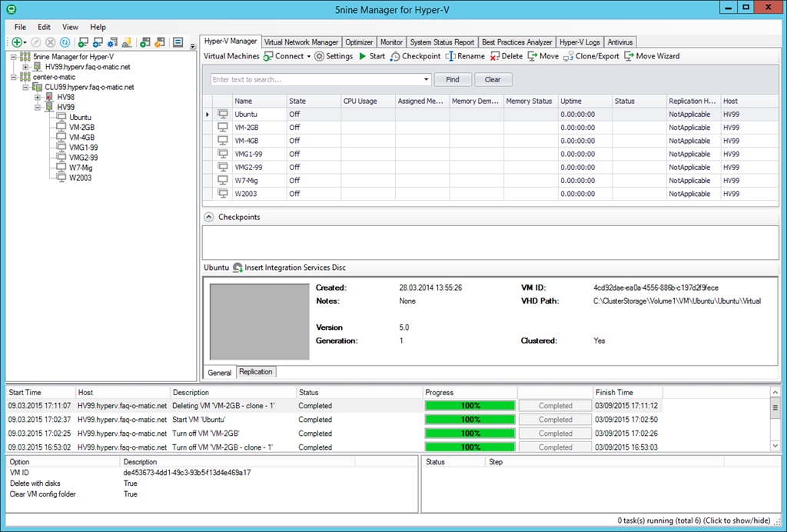The width and height of the screenshot is (787, 532).
Task: Click the search text input field
Action: click(x=316, y=79)
